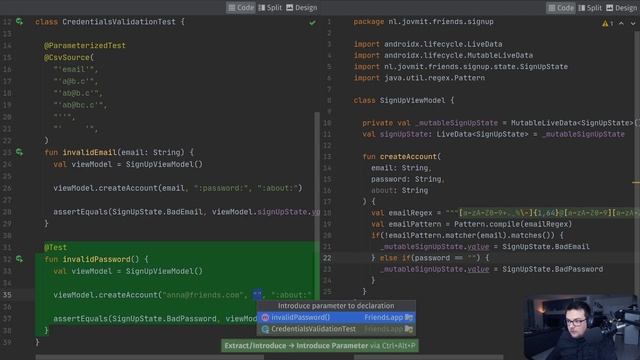Click yellow warning marker on right error stripe
This screenshot has width=640, height=360.
[x=636, y=182]
